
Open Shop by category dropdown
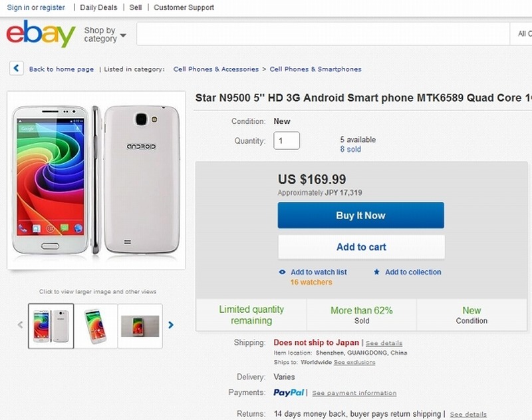(x=105, y=35)
